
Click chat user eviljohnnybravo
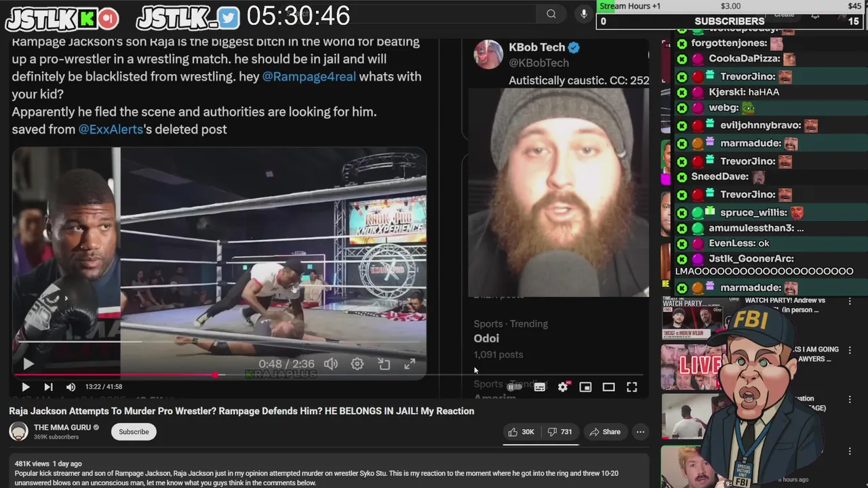tap(760, 125)
